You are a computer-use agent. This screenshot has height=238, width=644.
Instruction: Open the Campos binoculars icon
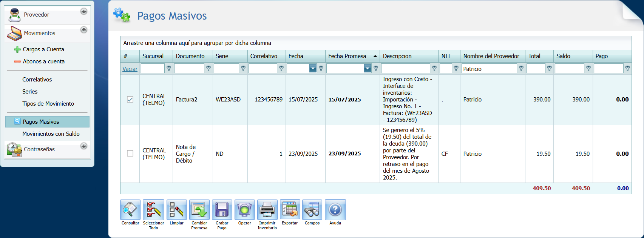[x=312, y=210]
